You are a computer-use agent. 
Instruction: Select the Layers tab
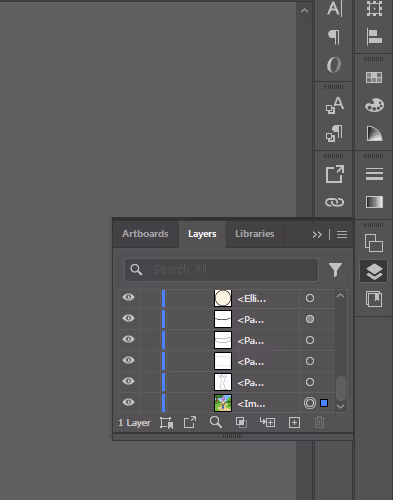(202, 234)
